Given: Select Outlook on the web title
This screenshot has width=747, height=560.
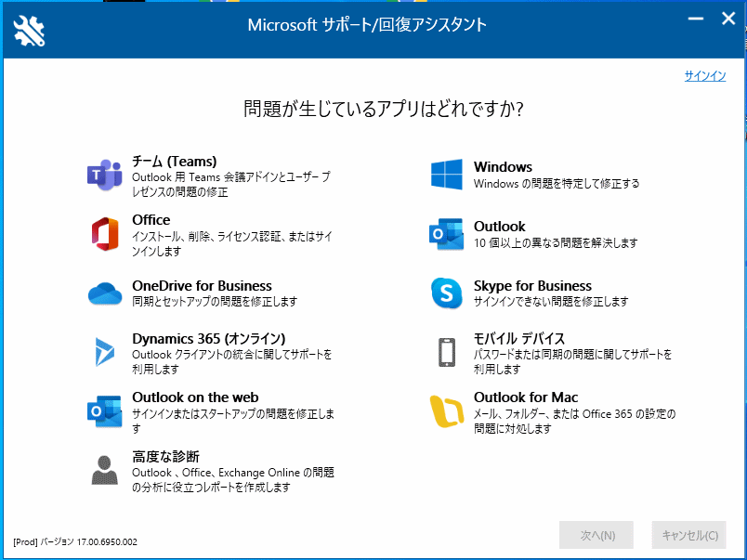Looking at the screenshot, I should (195, 397).
